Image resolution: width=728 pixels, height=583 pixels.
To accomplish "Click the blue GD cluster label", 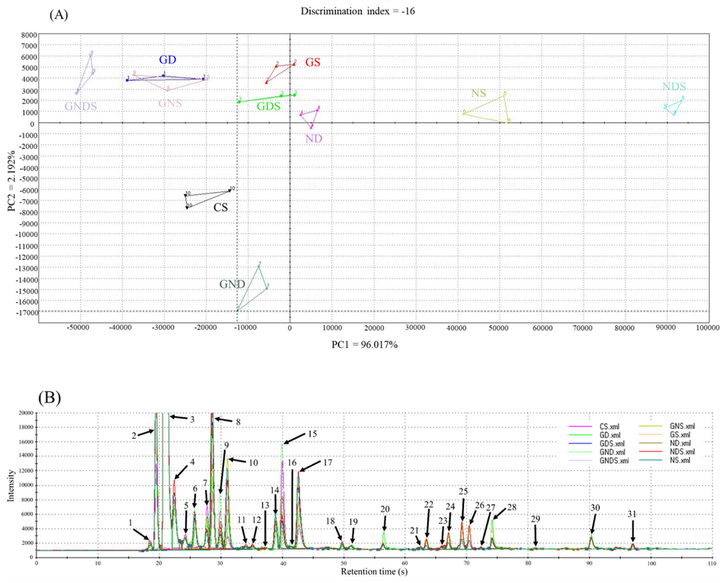I will click(168, 60).
